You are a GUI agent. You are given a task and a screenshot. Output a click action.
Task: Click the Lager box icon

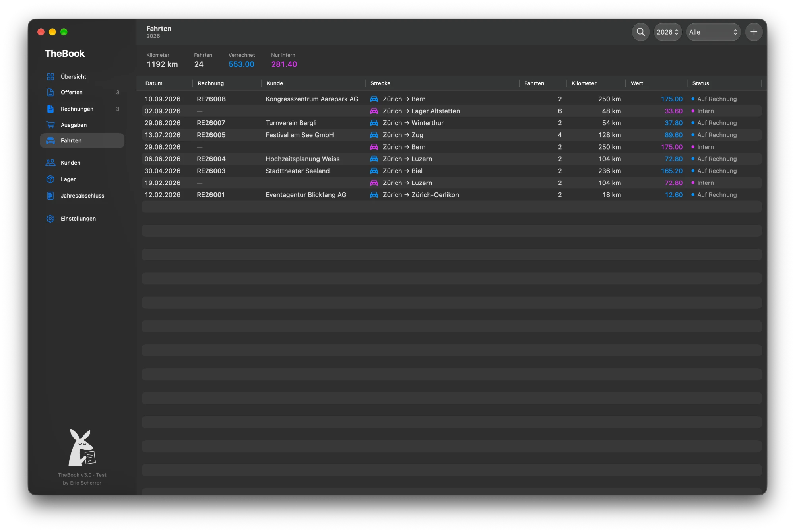(x=50, y=179)
